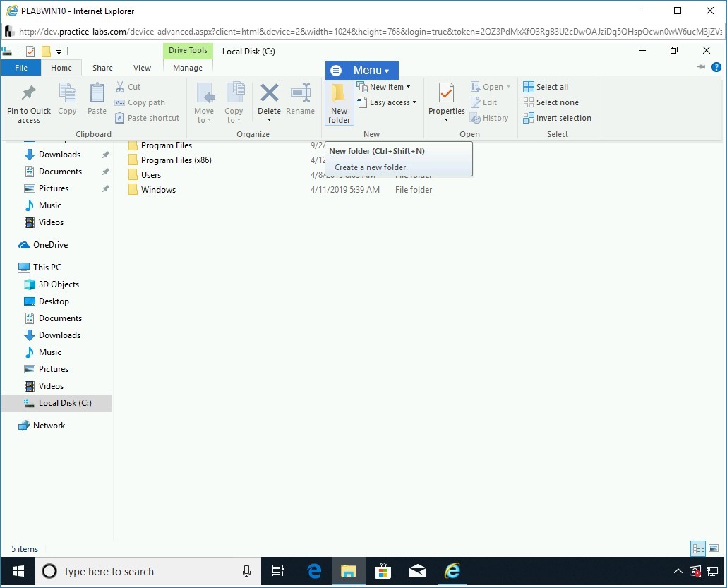Open the Help question mark icon
727x588 pixels.
pyautogui.click(x=716, y=68)
